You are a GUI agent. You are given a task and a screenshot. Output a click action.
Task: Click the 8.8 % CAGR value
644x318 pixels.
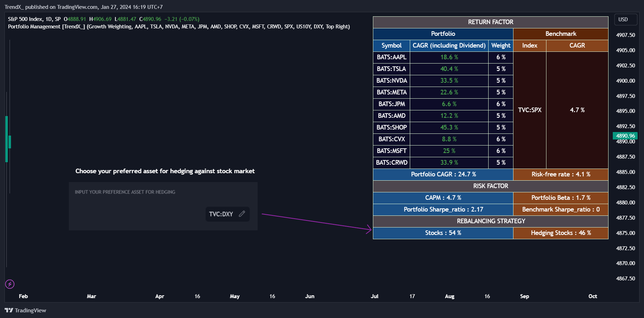pos(449,139)
